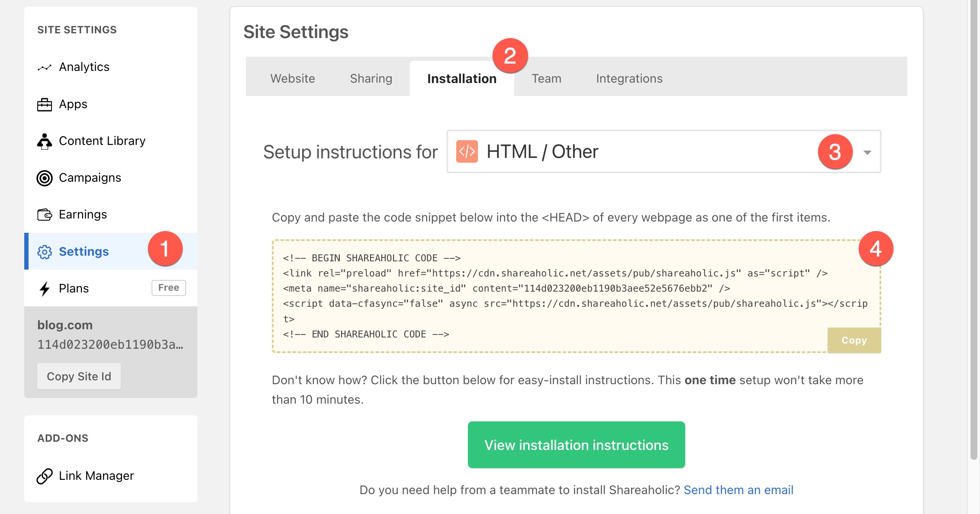
Task: Click the Settings gear icon
Action: (45, 251)
